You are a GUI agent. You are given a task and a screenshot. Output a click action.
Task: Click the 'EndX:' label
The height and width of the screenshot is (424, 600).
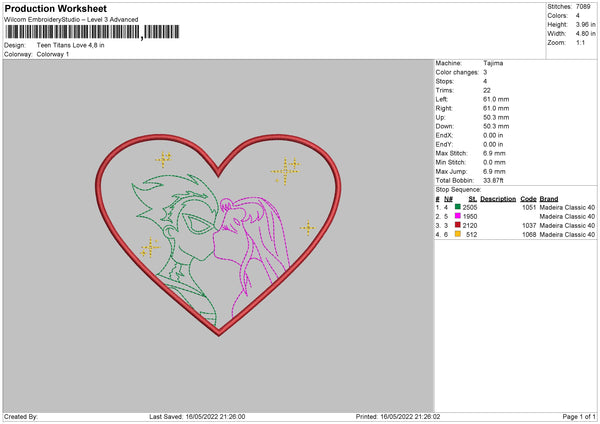pos(444,135)
